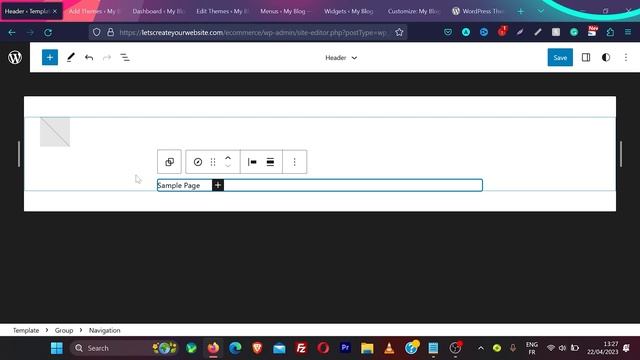Grab left canvas resize handle
640x360 pixels.
click(x=19, y=154)
